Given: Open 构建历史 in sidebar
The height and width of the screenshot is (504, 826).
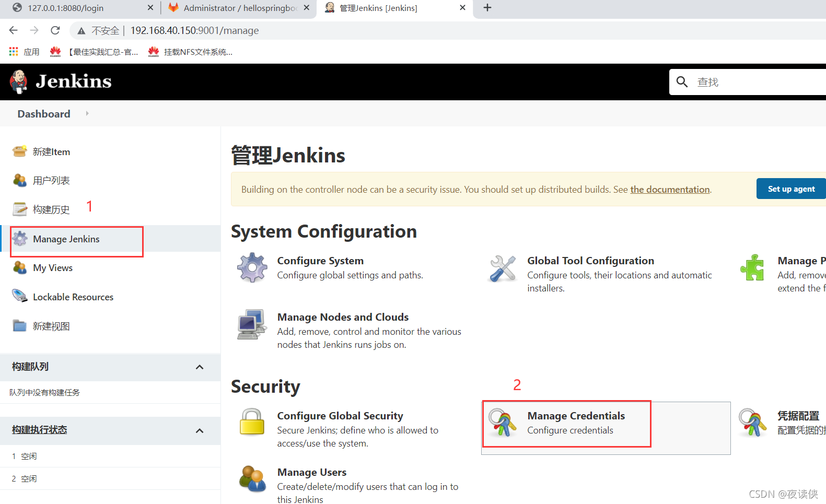Looking at the screenshot, I should tap(51, 210).
